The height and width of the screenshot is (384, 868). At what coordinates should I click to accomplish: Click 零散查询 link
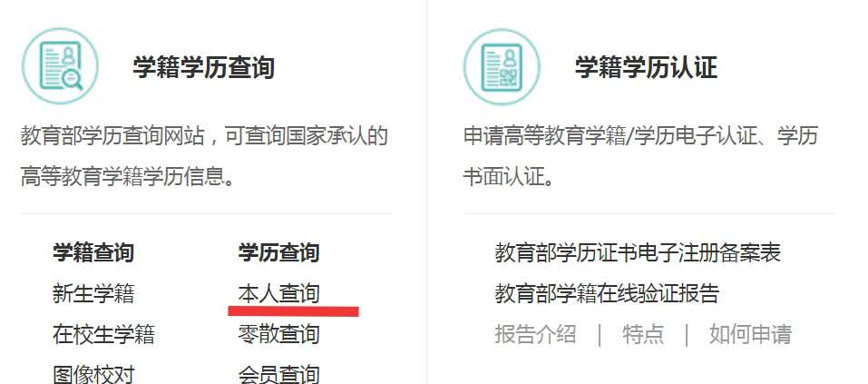279,334
